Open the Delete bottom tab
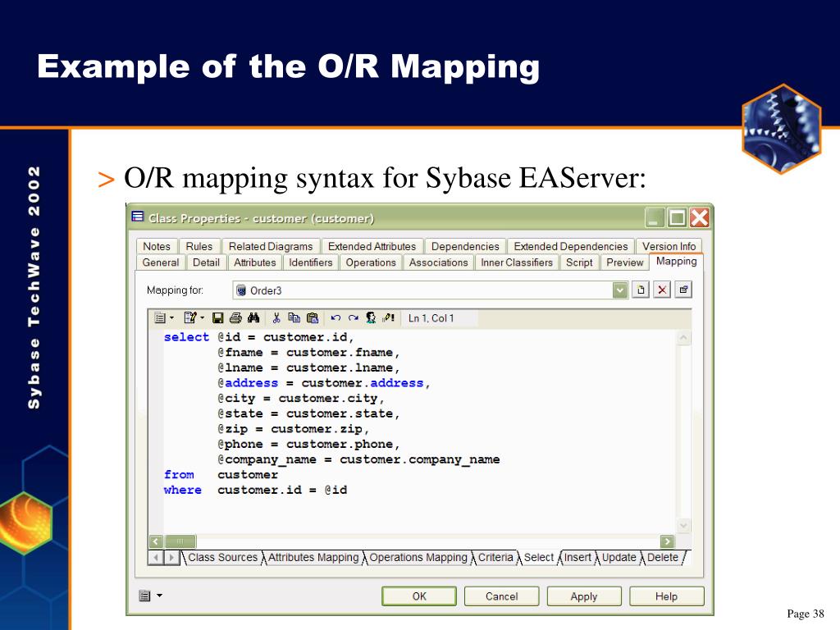This screenshot has width=840, height=630. (663, 557)
